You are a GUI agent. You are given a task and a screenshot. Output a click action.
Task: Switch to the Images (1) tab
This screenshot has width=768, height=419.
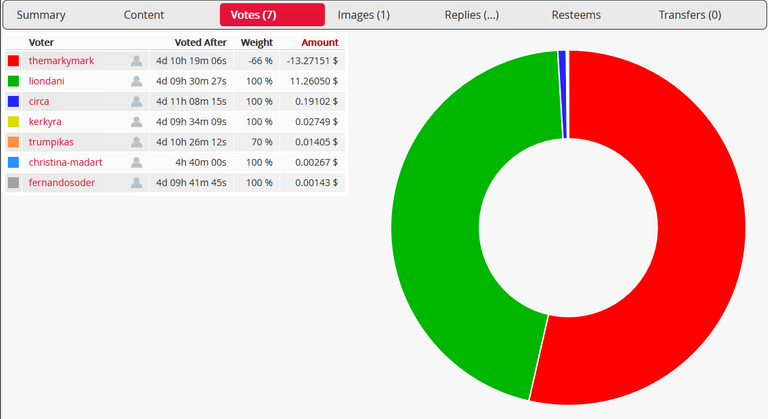(x=363, y=15)
